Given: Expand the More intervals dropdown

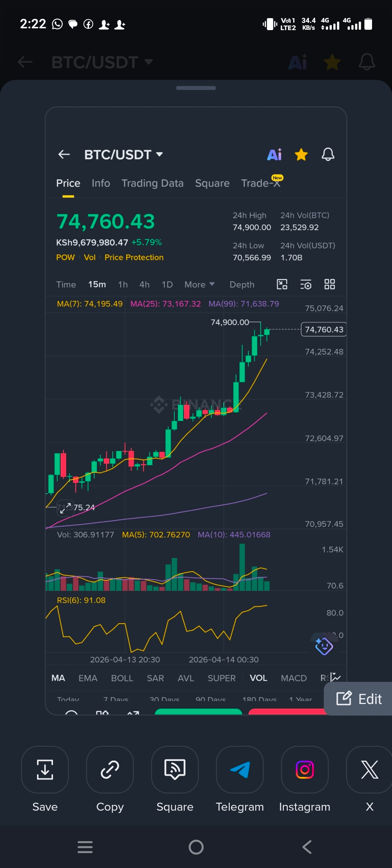Looking at the screenshot, I should coord(199,284).
